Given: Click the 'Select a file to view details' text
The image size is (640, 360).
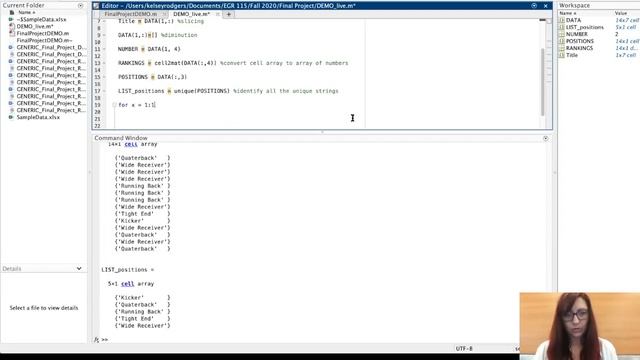Looking at the screenshot, I should click(44, 308).
